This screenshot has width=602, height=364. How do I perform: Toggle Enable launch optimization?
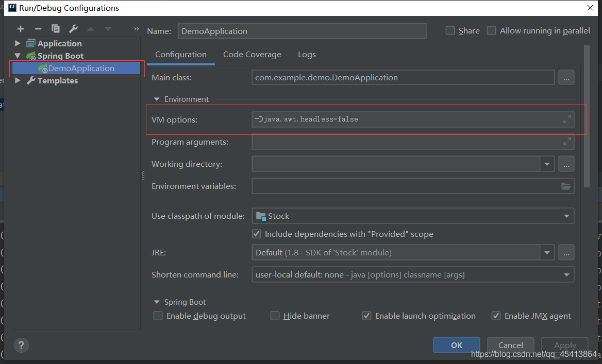[366, 316]
